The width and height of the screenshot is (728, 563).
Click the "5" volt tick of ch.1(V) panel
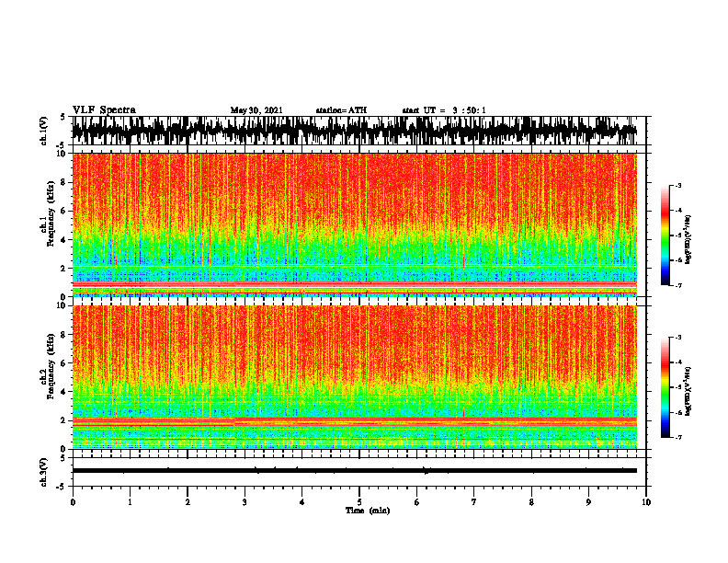coord(63,117)
